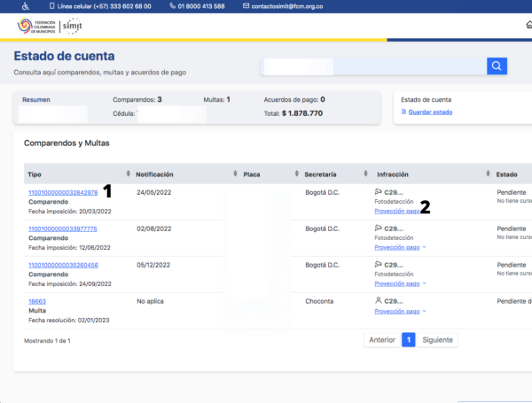Screen dimensions: 532x403
Task: Click the search input field
Action: 375,66
